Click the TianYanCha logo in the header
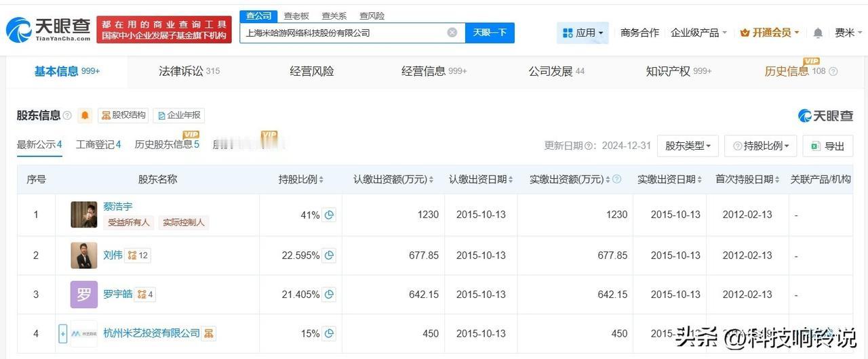 49,29
